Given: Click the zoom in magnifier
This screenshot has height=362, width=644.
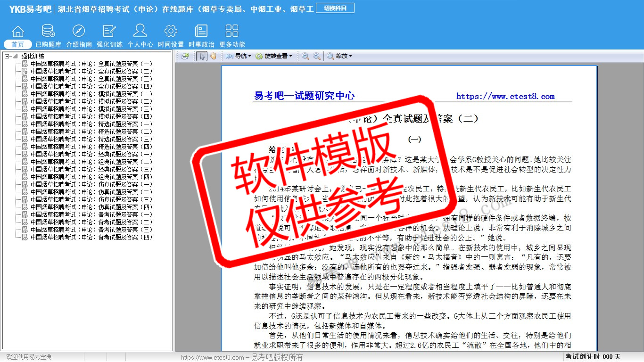Looking at the screenshot, I should coord(317,56).
